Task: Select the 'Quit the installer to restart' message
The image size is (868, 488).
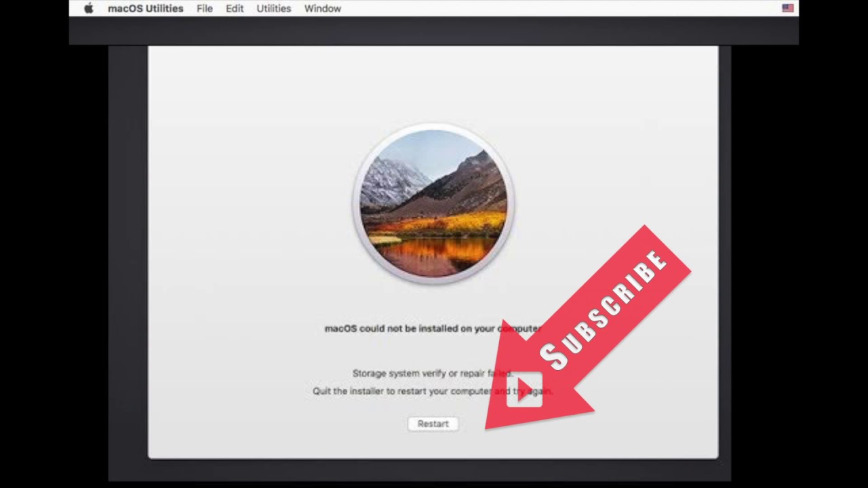Action: pos(433,391)
